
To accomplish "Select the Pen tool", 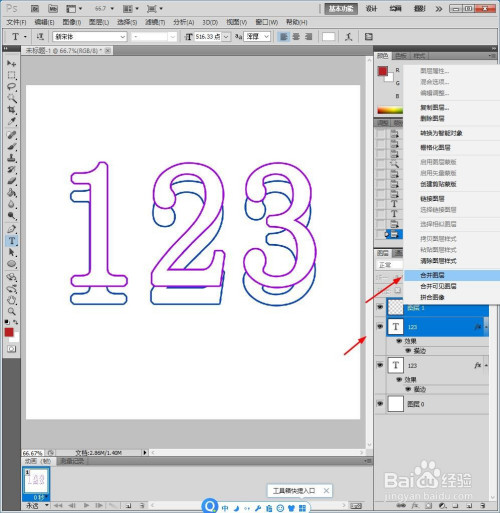I will pyautogui.click(x=12, y=229).
